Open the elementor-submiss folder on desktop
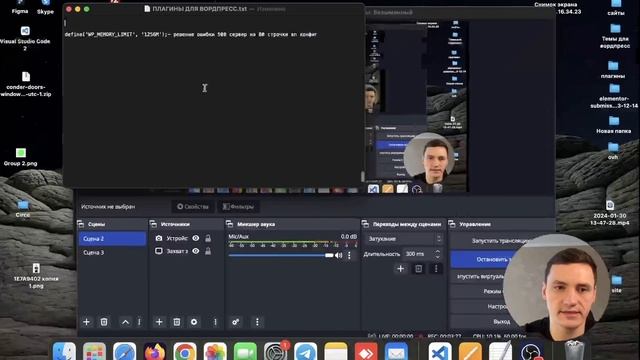 point(614,96)
